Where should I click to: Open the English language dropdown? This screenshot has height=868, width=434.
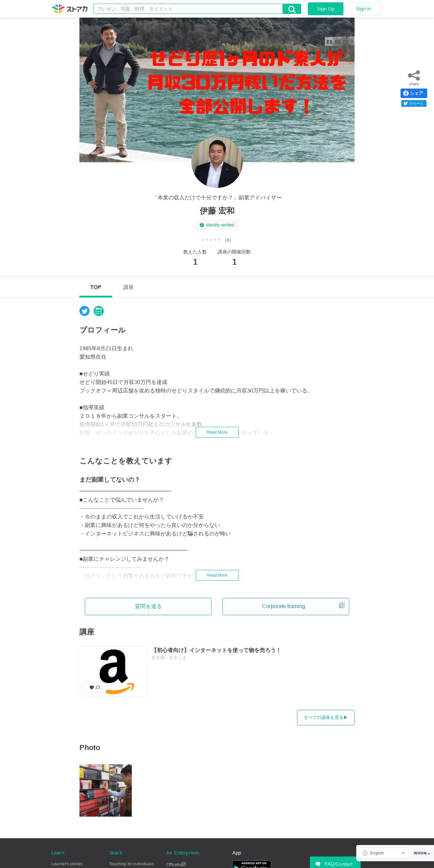click(384, 853)
